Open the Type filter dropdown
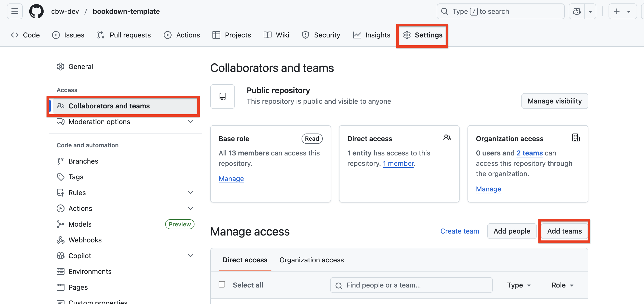644x304 pixels. 518,285
